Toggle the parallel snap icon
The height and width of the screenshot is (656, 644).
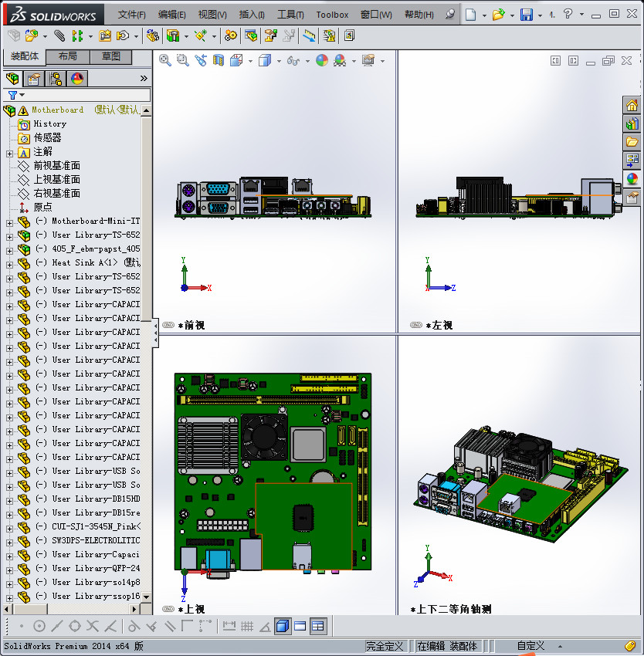coord(170,627)
